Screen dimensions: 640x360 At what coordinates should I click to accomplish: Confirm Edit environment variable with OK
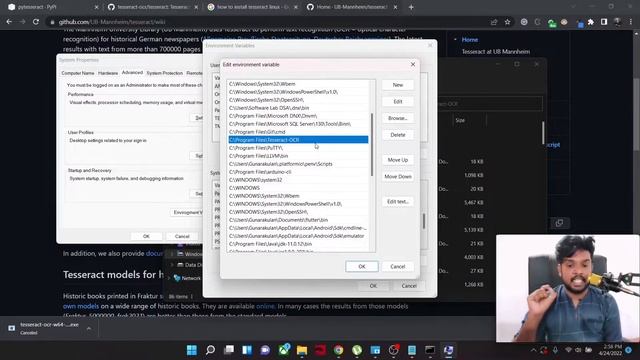(362, 267)
